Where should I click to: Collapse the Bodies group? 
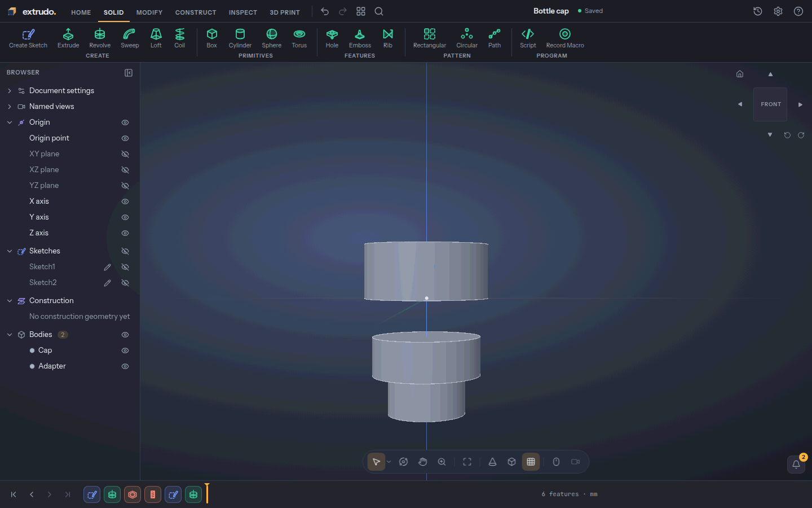pyautogui.click(x=10, y=335)
